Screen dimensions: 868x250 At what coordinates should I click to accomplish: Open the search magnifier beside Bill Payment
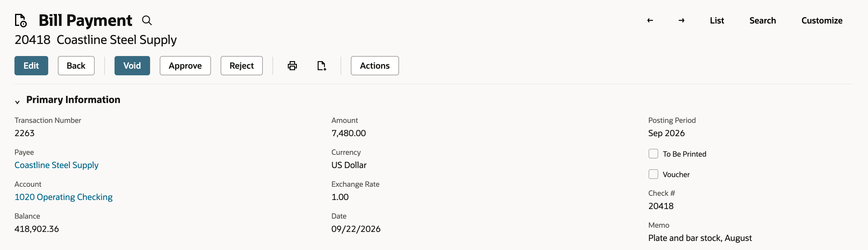click(147, 20)
